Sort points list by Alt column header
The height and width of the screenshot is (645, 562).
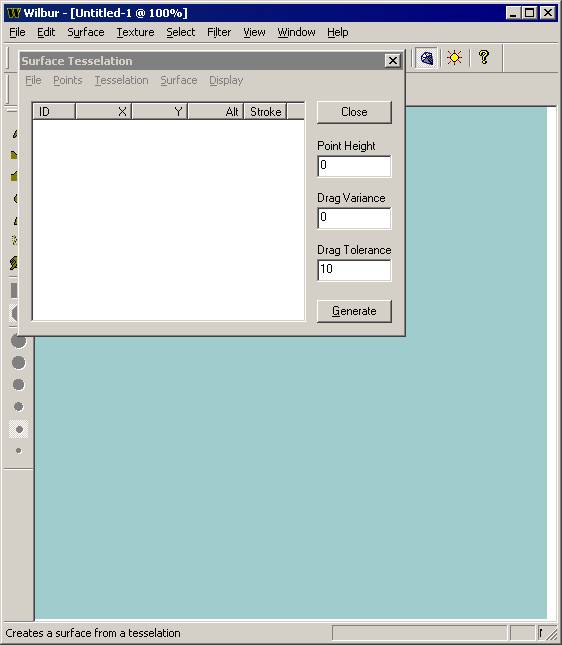coord(216,111)
